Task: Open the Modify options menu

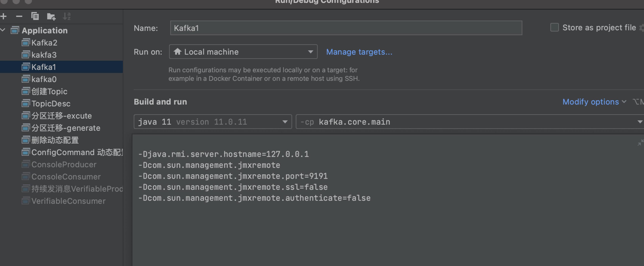Action: click(x=594, y=102)
